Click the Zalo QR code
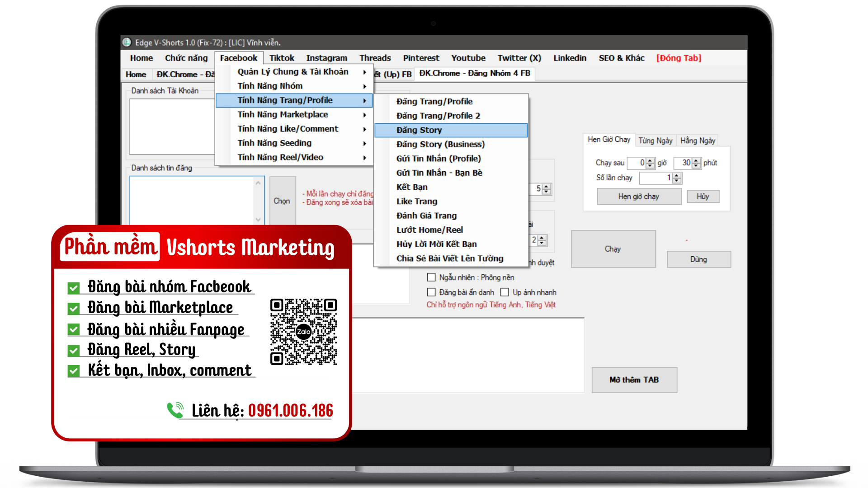Viewport: 868px width, 488px height. 303,332
